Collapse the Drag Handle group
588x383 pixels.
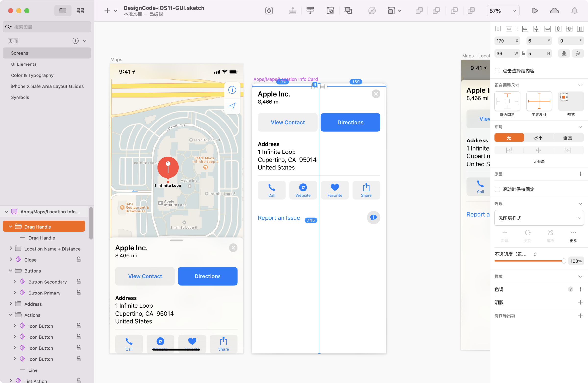(10, 227)
